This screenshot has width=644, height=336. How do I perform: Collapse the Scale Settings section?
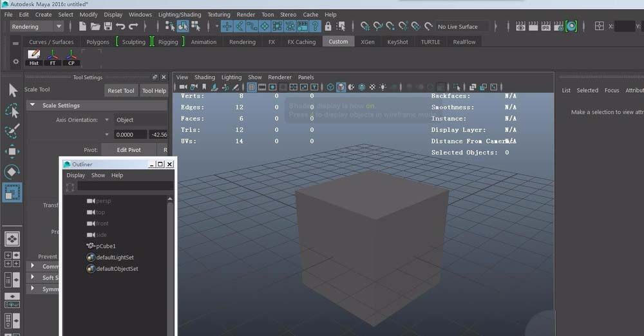(32, 105)
